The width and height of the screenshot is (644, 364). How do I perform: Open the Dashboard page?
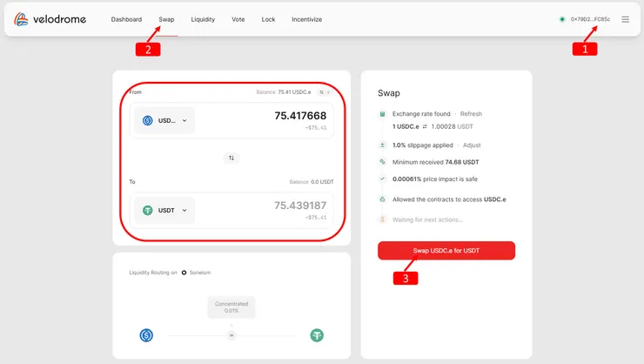pyautogui.click(x=126, y=19)
